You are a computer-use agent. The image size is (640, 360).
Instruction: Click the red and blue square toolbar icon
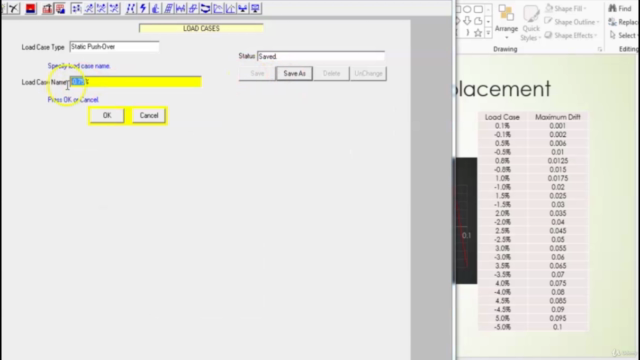coord(31,9)
